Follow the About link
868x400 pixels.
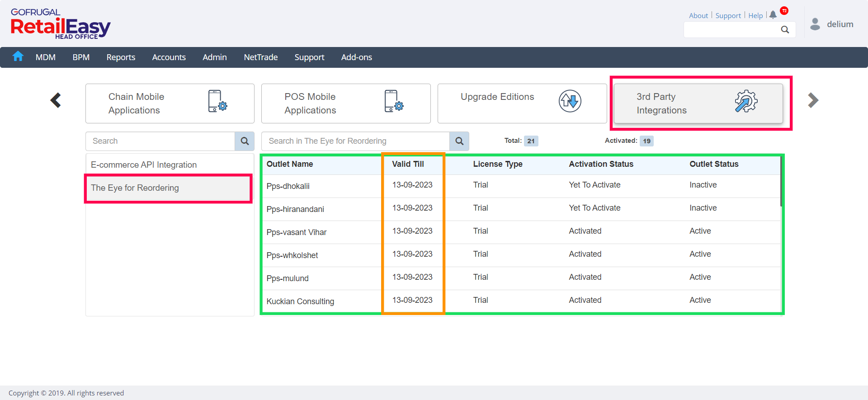point(698,15)
